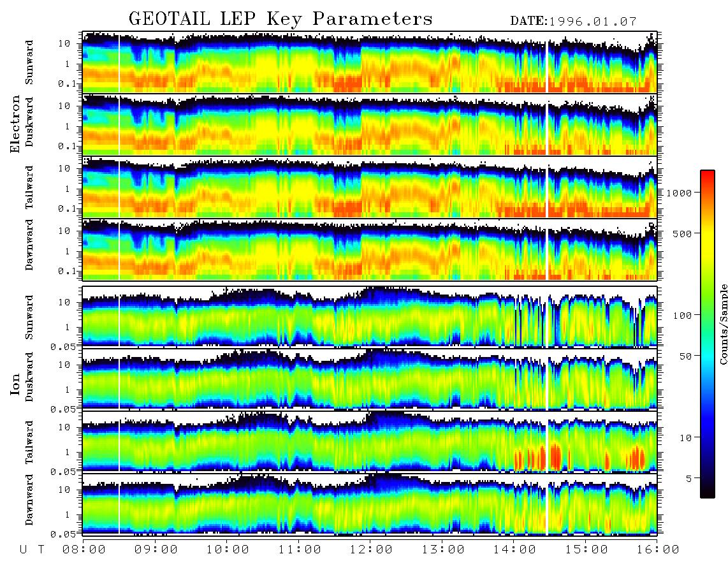Click the "1000" color bar tick label
This screenshot has width=728, height=561.
pyautogui.click(x=678, y=193)
